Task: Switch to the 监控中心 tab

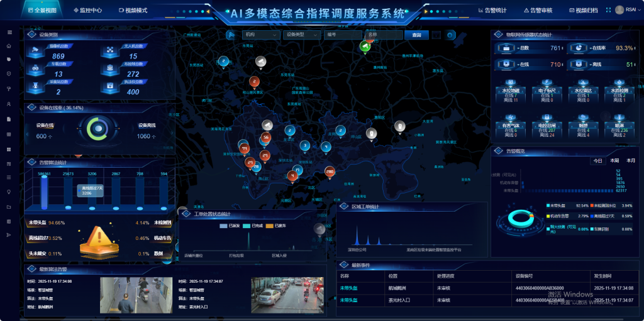Action: click(x=87, y=11)
